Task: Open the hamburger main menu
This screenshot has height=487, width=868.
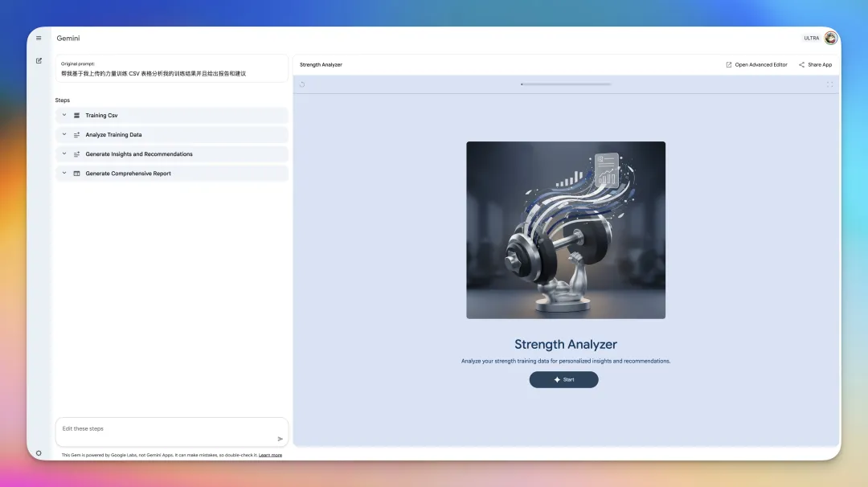Action: (39, 38)
